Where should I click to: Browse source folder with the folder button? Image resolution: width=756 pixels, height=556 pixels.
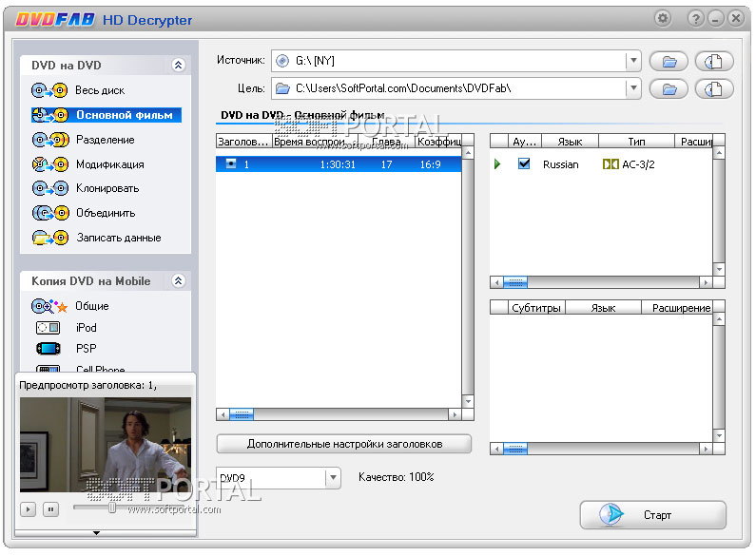[x=669, y=61]
